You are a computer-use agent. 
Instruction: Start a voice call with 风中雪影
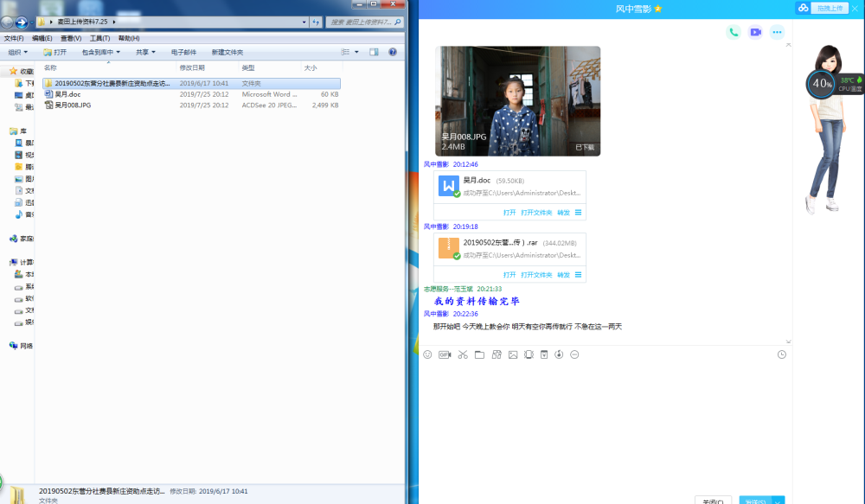[734, 32]
